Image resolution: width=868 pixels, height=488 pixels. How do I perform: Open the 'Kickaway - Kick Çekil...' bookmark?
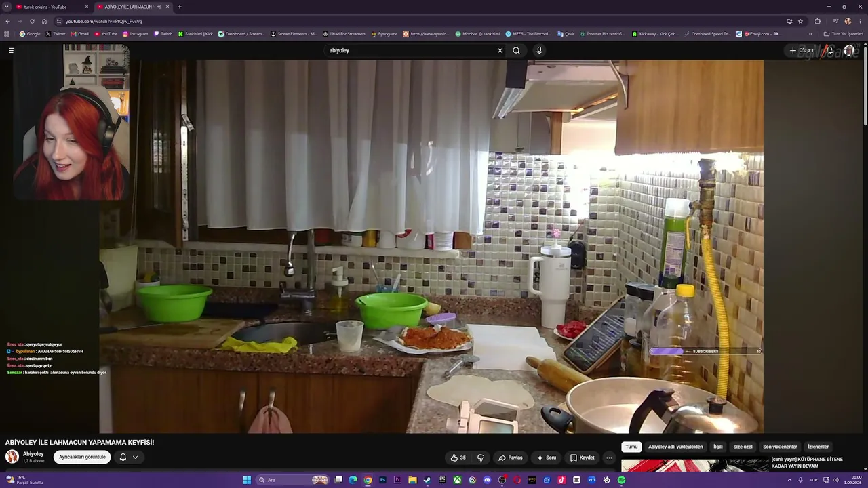[x=655, y=34]
